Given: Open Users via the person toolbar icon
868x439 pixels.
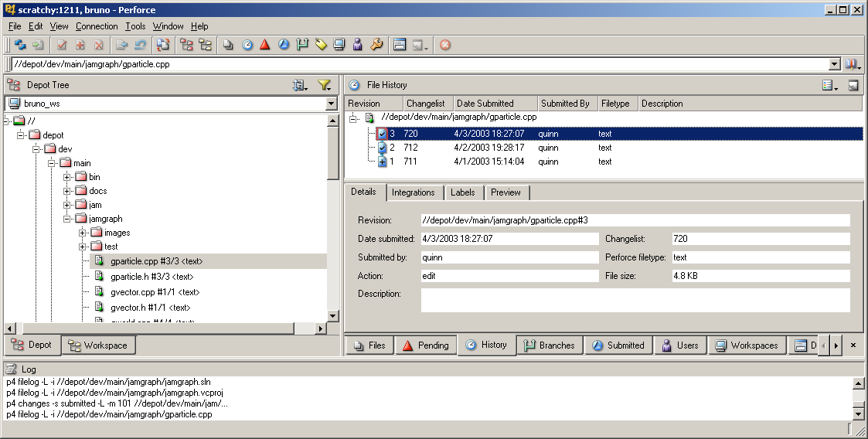Looking at the screenshot, I should 358,45.
